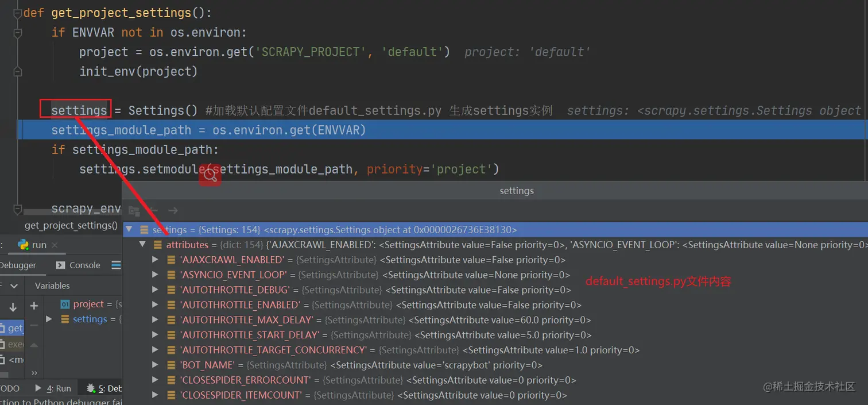The image size is (868, 405).
Task: Expand the 'BOT_NAME' entry
Action: pos(155,365)
